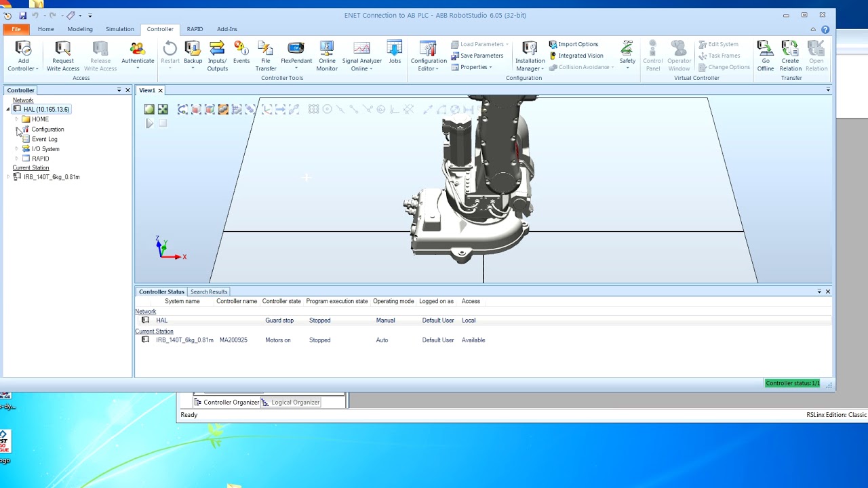The width and height of the screenshot is (868, 488).
Task: Expand the I/O System tree node
Action: click(x=16, y=149)
